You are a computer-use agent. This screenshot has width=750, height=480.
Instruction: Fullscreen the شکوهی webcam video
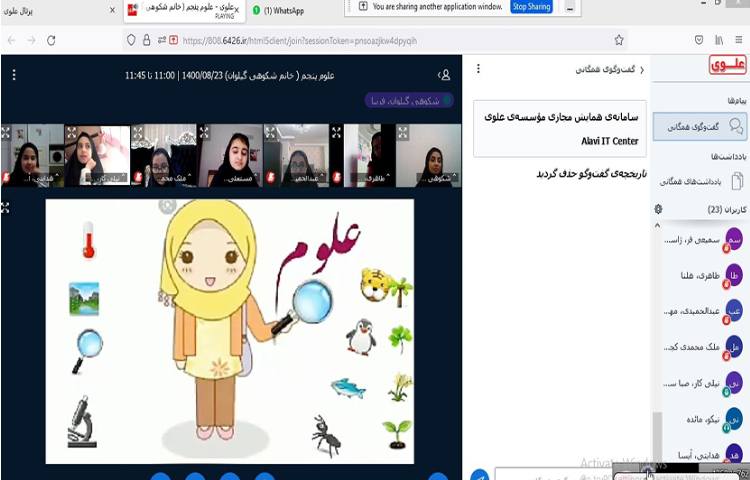pos(403,132)
